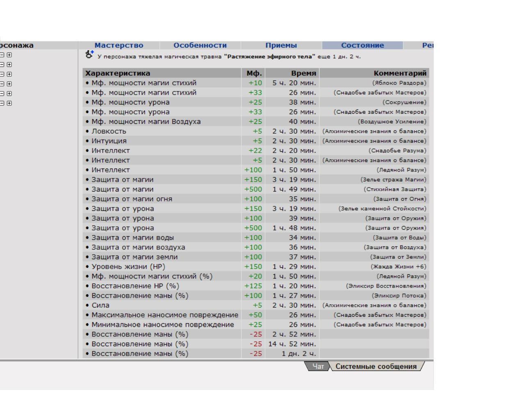Click the Ловкость characteristic

(109, 131)
